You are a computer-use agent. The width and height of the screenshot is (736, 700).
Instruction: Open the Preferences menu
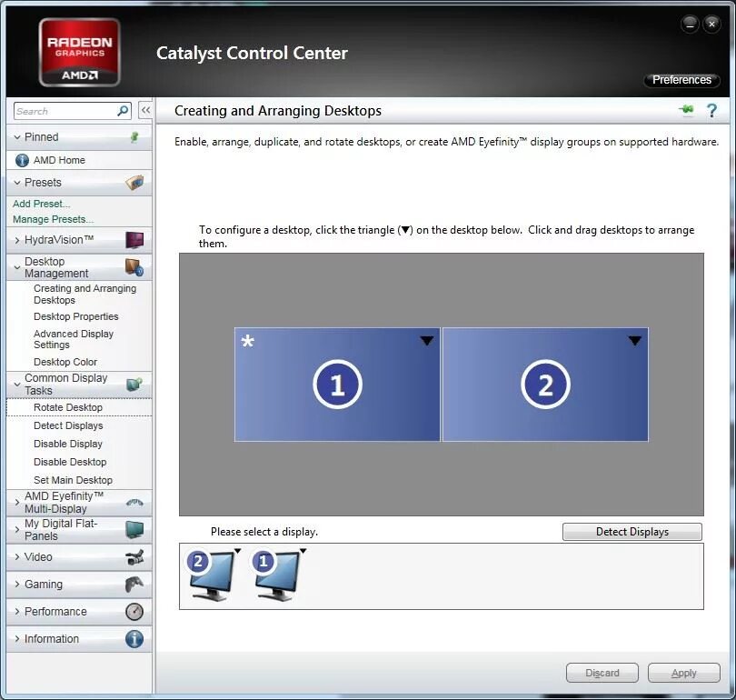pos(681,80)
